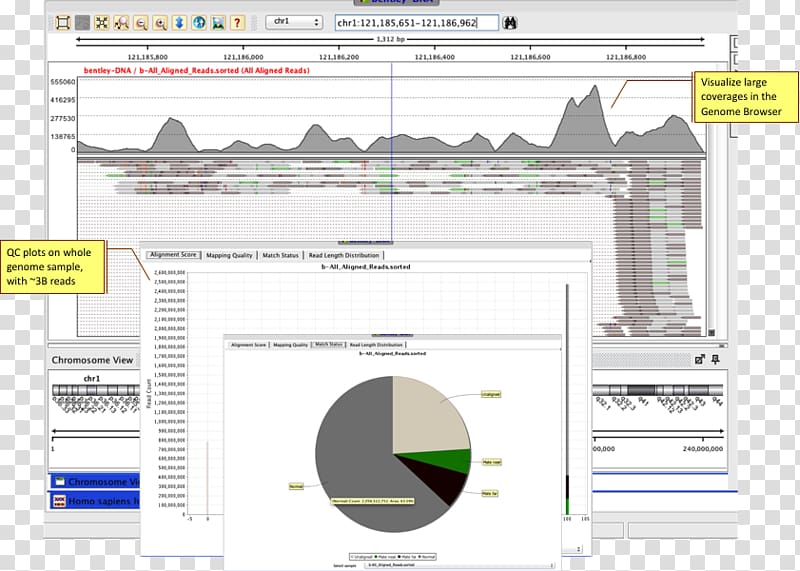The image size is (800, 571).
Task: Click the bentley-DNA All Aligned Reads track title
Action: pos(196,70)
